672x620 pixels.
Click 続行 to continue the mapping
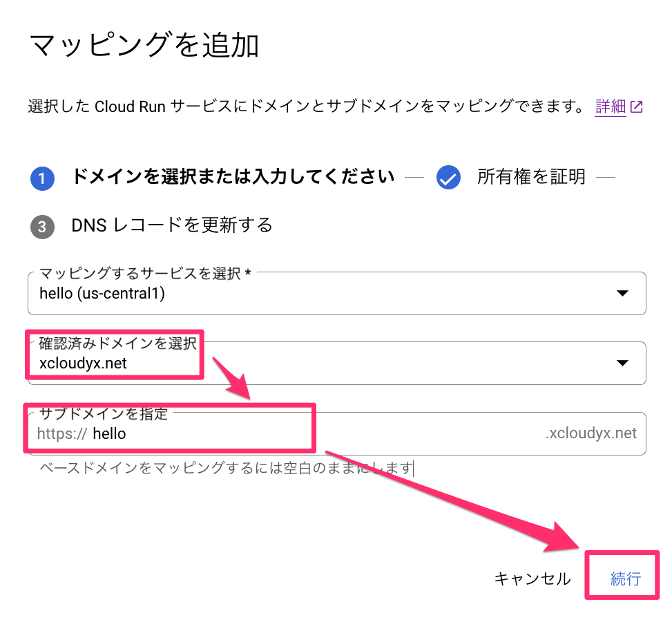tap(624, 579)
